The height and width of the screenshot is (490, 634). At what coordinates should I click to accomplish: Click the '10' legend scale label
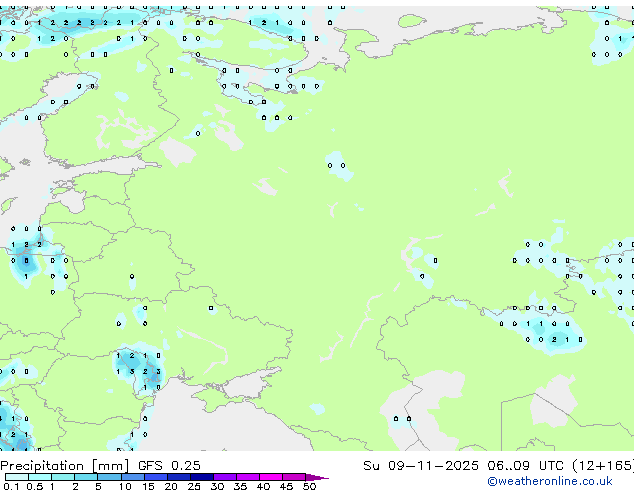pos(125,486)
